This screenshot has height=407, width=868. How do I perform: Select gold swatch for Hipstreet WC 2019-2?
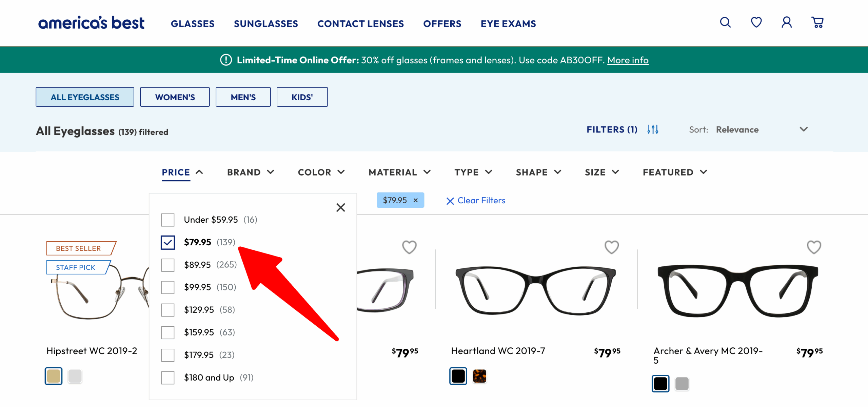(x=54, y=376)
